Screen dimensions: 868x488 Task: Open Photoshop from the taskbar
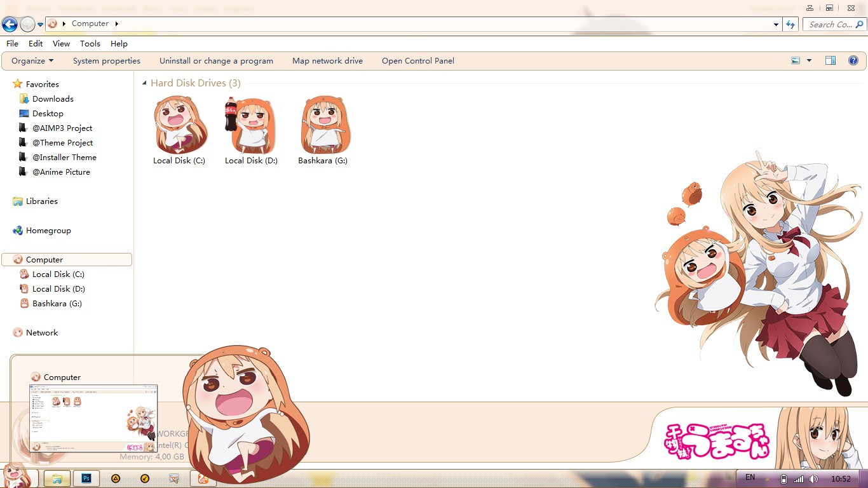point(86,478)
